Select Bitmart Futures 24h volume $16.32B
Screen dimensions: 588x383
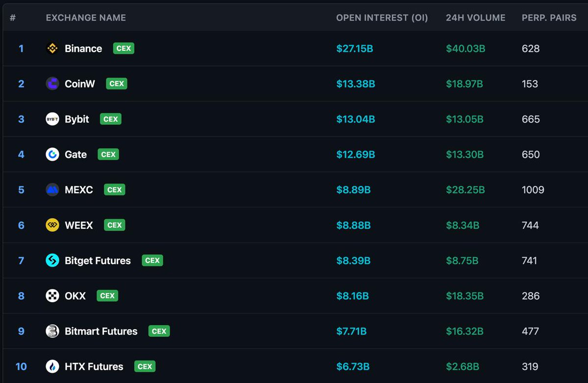[465, 331]
